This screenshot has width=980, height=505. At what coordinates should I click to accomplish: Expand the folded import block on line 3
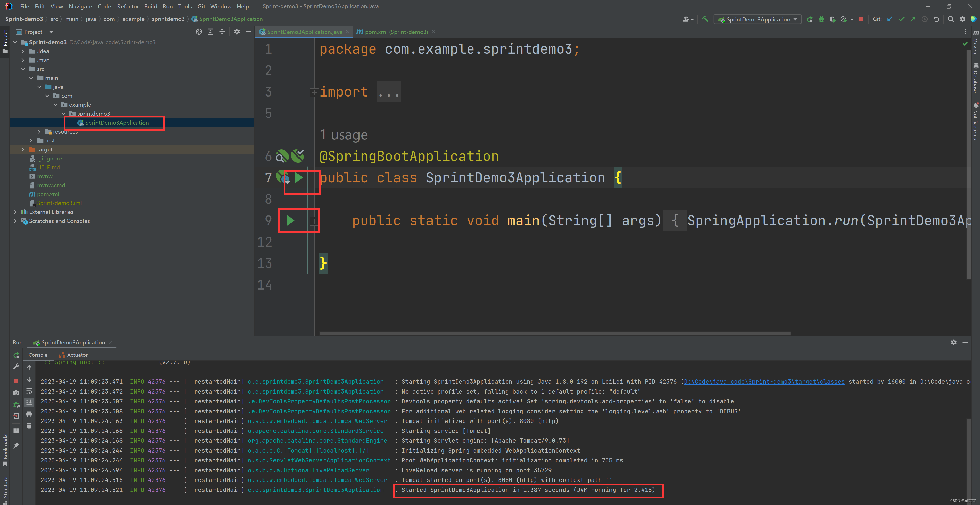(x=314, y=92)
